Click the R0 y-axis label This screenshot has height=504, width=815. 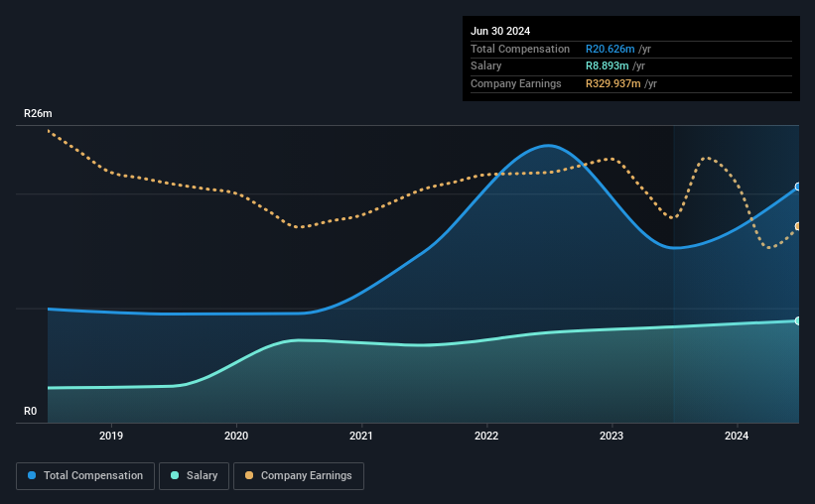pyautogui.click(x=30, y=412)
